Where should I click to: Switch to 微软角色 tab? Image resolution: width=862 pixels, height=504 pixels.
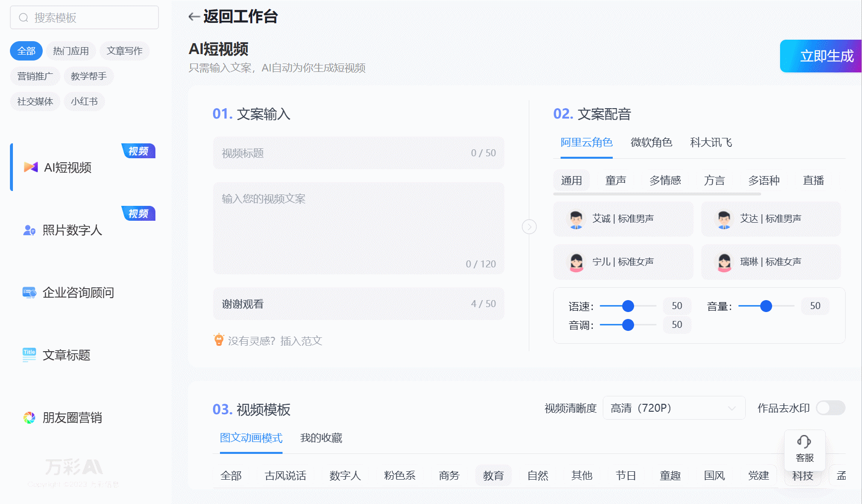tap(651, 142)
